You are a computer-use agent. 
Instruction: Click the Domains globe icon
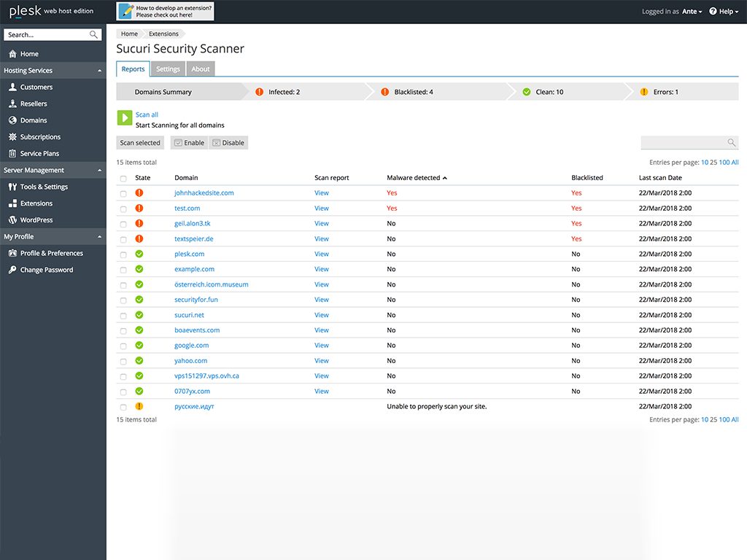click(12, 120)
